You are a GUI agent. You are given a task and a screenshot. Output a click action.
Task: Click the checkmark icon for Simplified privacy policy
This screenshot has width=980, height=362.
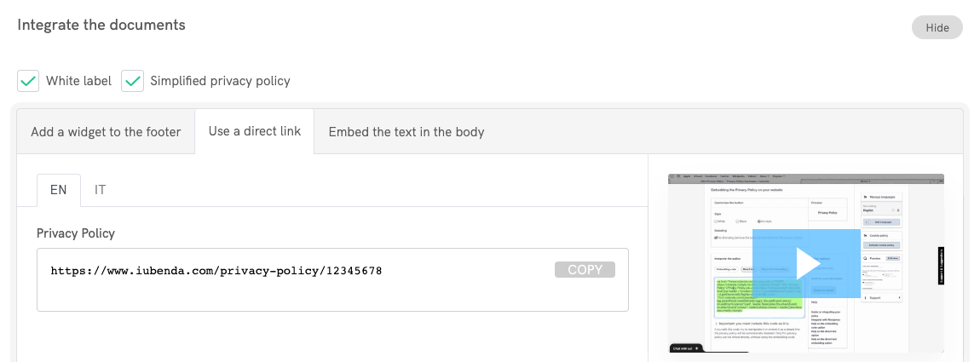pyautogui.click(x=132, y=82)
